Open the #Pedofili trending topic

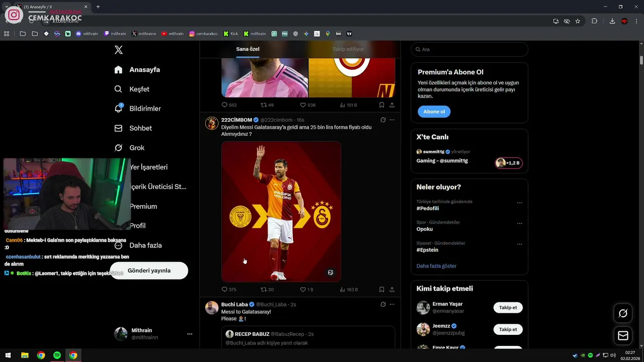428,208
